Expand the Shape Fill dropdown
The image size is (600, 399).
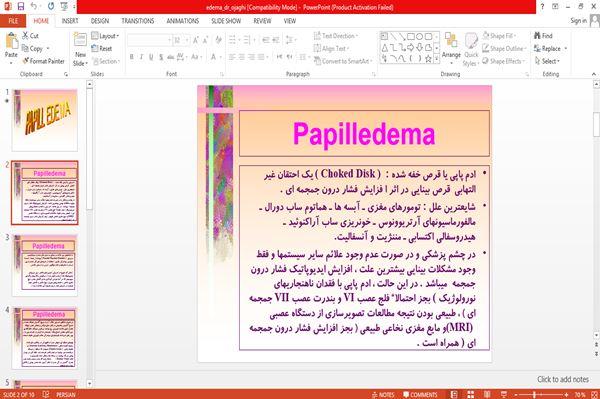pyautogui.click(x=499, y=36)
